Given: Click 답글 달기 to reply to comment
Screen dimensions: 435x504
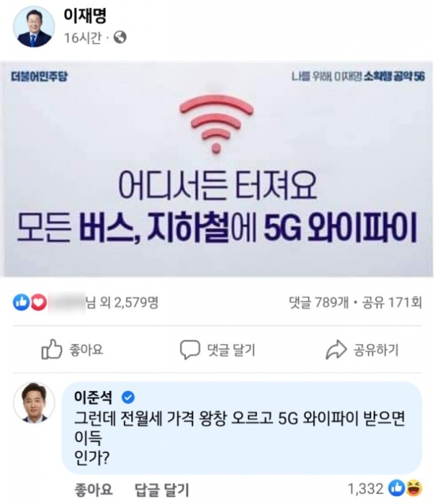Looking at the screenshot, I should (x=162, y=490).
